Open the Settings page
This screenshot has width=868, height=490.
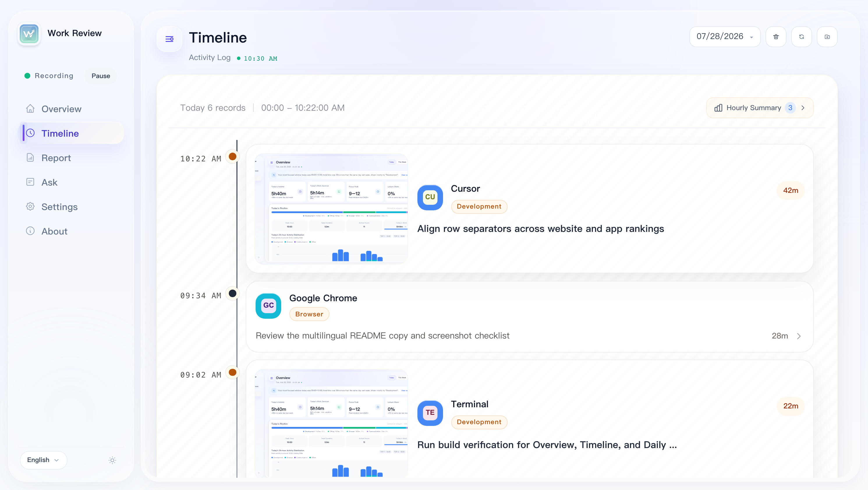[71, 207]
